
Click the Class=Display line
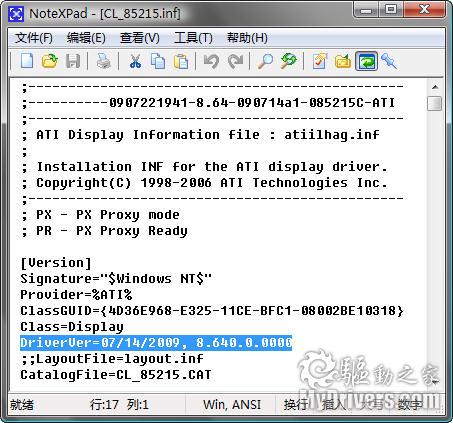(x=72, y=327)
